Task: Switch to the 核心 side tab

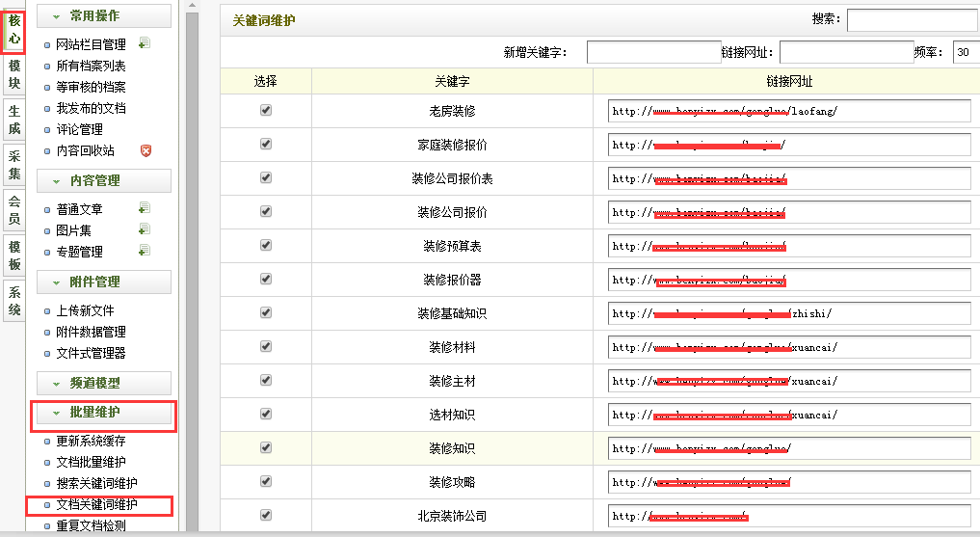Action: pos(13,29)
